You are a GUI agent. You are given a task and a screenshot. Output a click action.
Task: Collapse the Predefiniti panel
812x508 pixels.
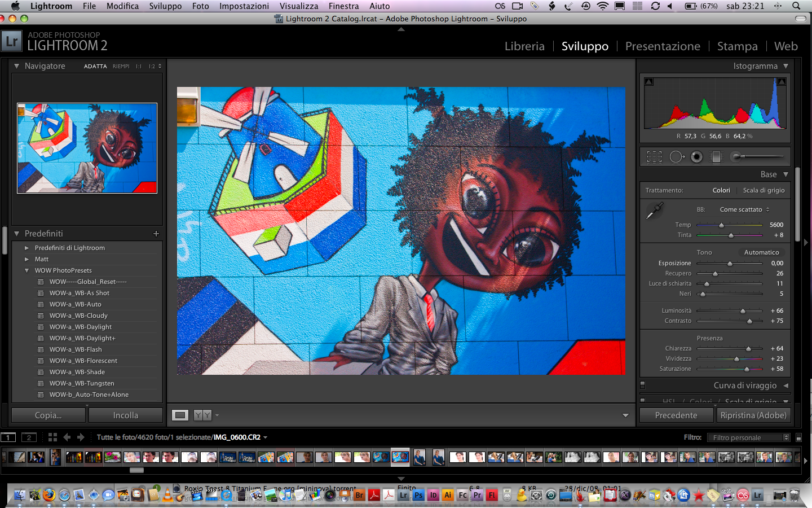(x=16, y=234)
